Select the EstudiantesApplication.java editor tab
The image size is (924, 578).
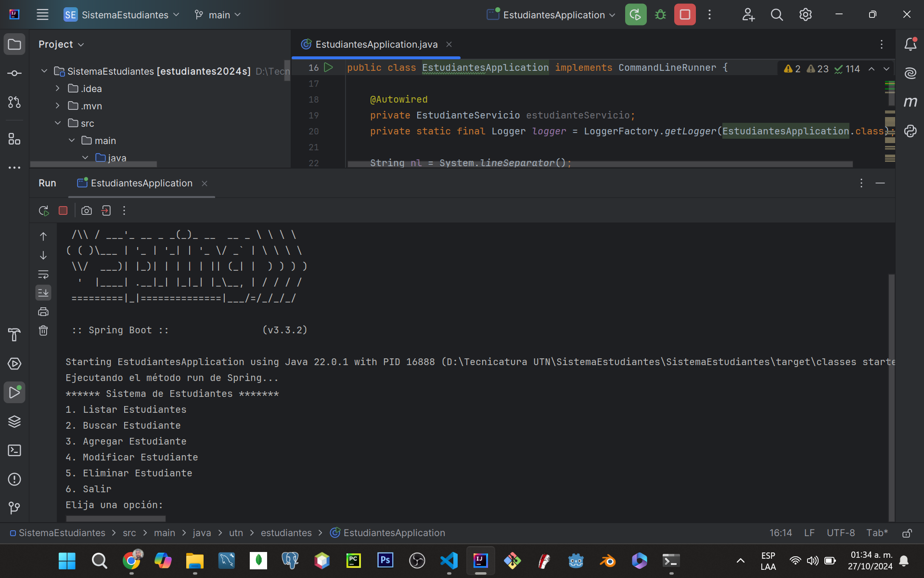coord(376,44)
